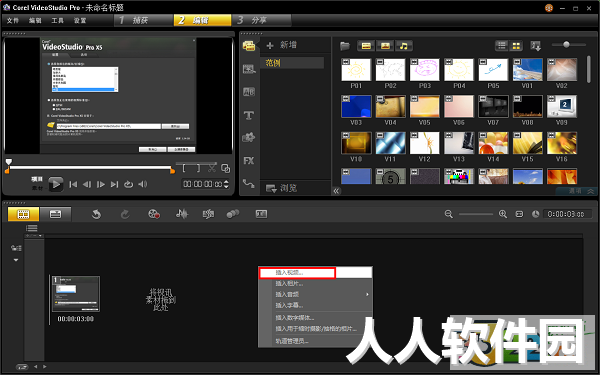Toggle the preview volume speaker
600x375 pixels.
[x=142, y=184]
